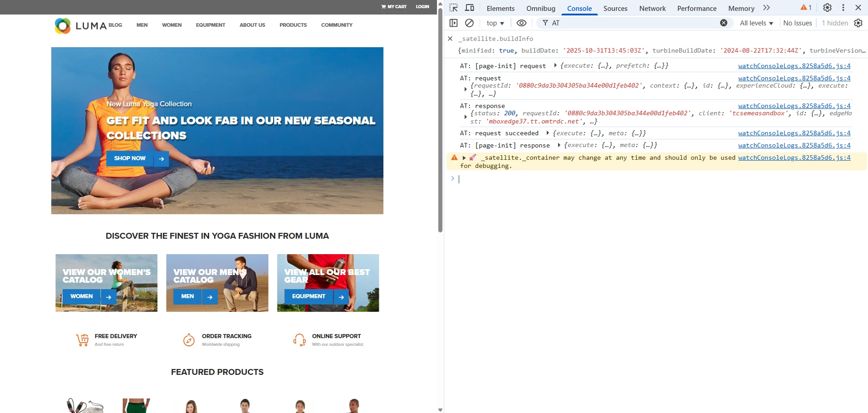Open DevTools settings gear
The height and width of the screenshot is (413, 868).
(827, 8)
